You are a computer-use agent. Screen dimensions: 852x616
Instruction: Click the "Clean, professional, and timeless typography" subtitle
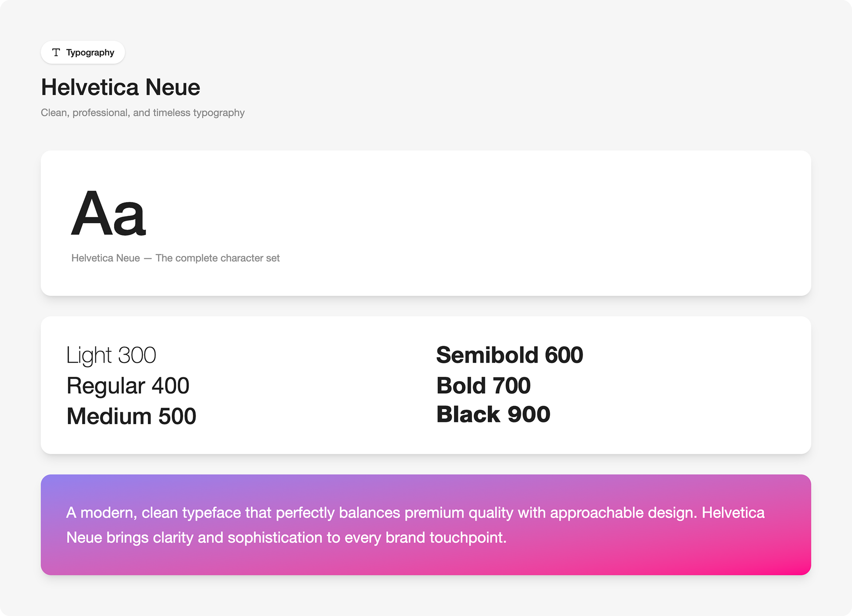click(x=142, y=113)
